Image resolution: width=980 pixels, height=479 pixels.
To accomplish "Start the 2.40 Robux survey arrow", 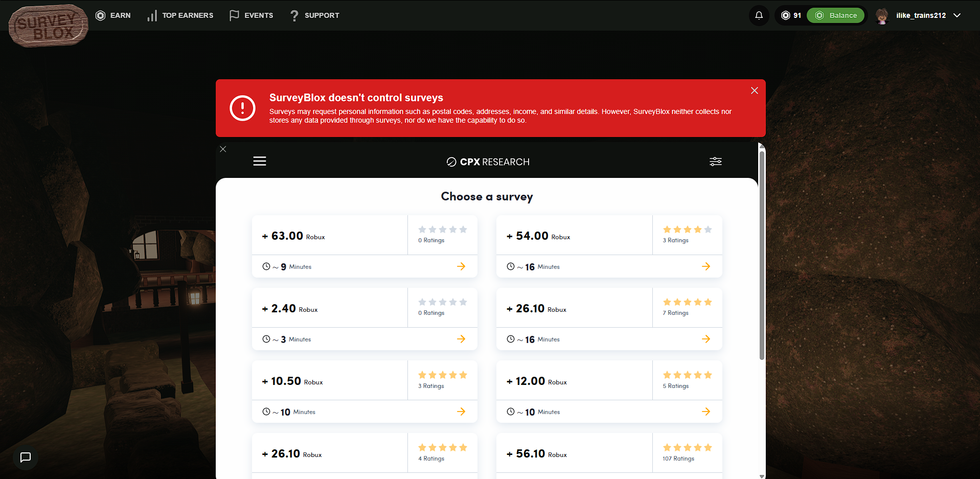I will click(461, 339).
